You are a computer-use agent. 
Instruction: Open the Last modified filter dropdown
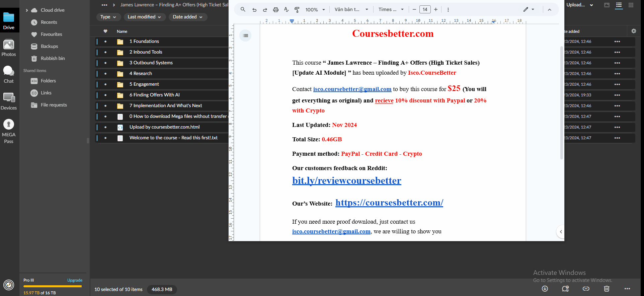tap(145, 17)
